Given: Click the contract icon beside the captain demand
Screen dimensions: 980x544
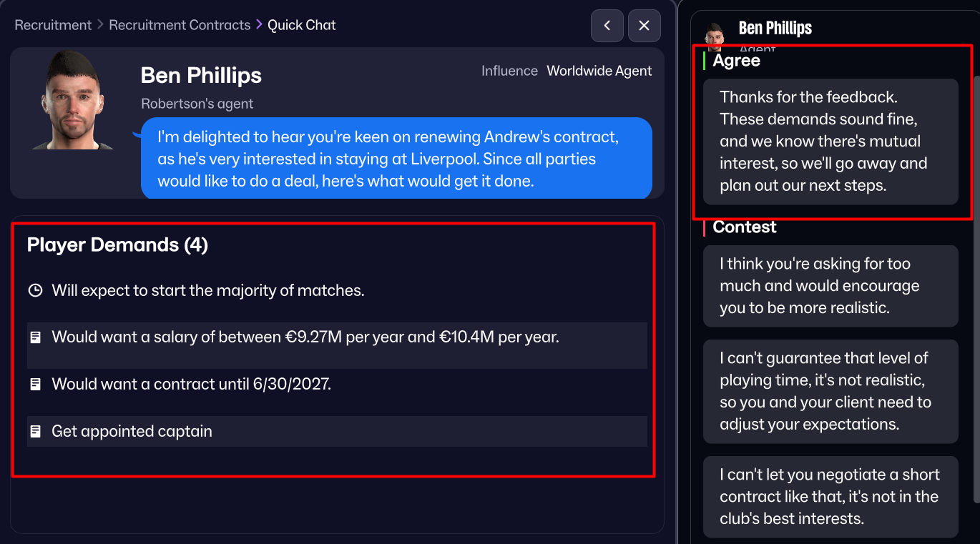Looking at the screenshot, I should pos(35,430).
